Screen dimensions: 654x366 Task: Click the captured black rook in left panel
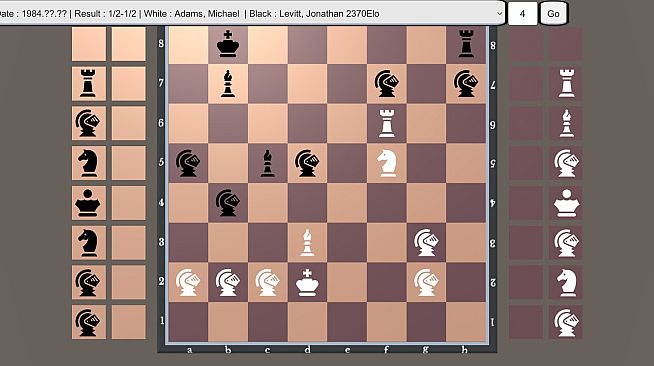(x=88, y=84)
